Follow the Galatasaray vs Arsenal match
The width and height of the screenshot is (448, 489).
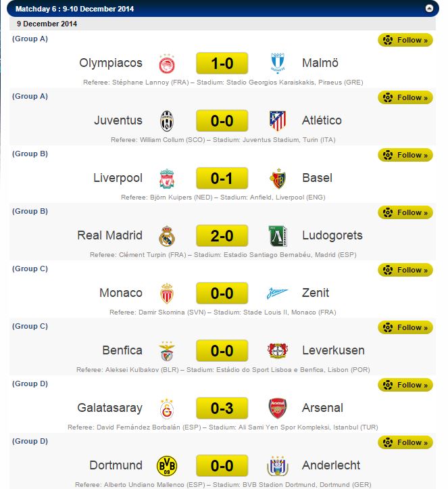405,385
